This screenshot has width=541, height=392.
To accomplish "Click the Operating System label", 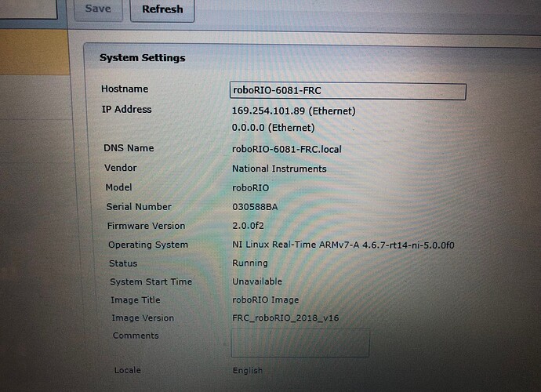I will pyautogui.click(x=148, y=245).
